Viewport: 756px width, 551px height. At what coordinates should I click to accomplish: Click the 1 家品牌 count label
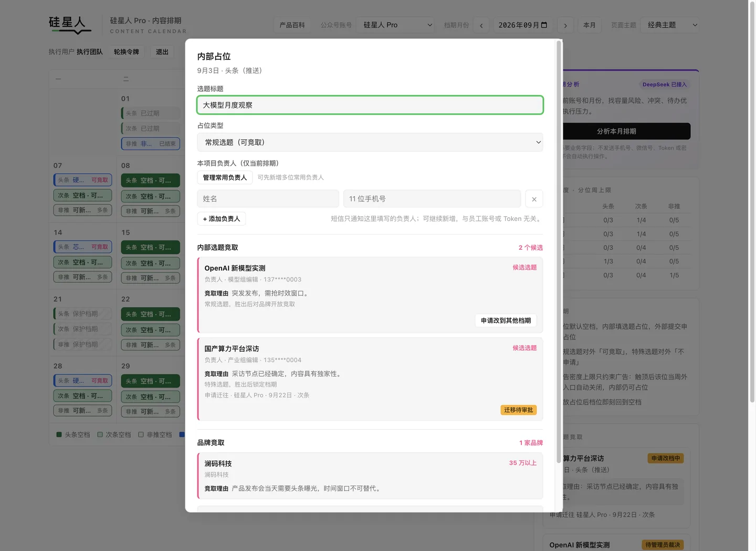click(x=531, y=443)
